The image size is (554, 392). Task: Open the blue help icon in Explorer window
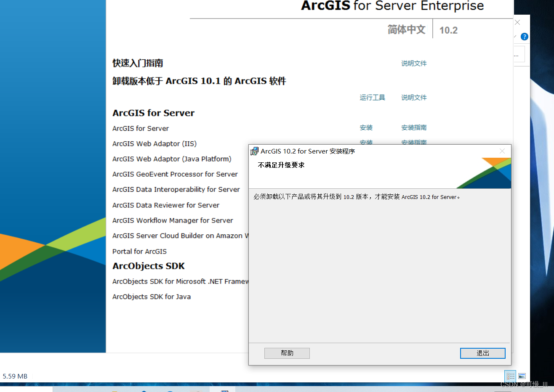click(x=524, y=37)
